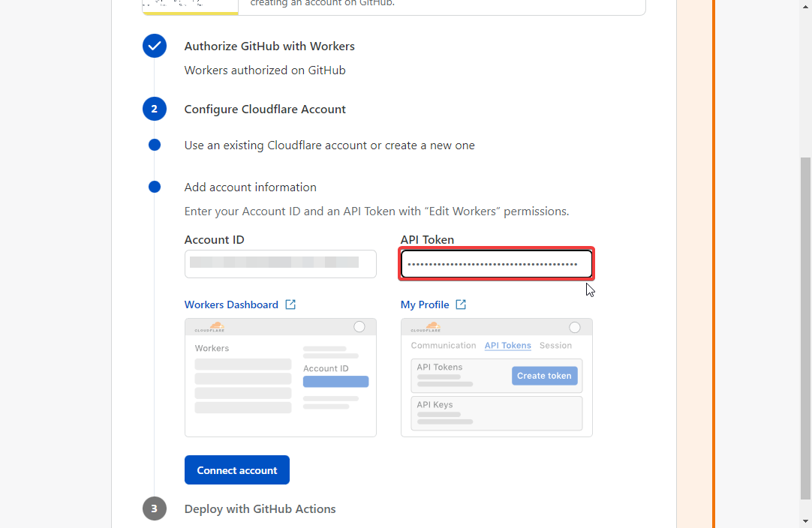Image resolution: width=812 pixels, height=528 pixels.
Task: Open external link icon beside My Profile
Action: [x=461, y=304]
